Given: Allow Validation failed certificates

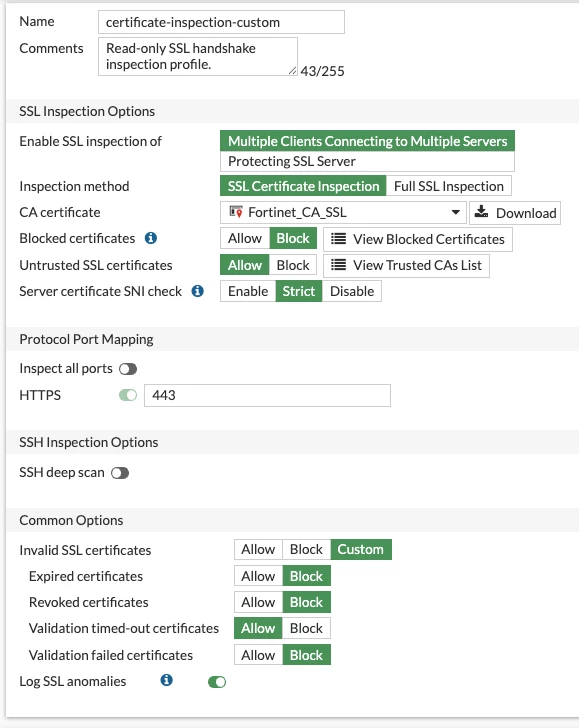Looking at the screenshot, I should click(258, 655).
